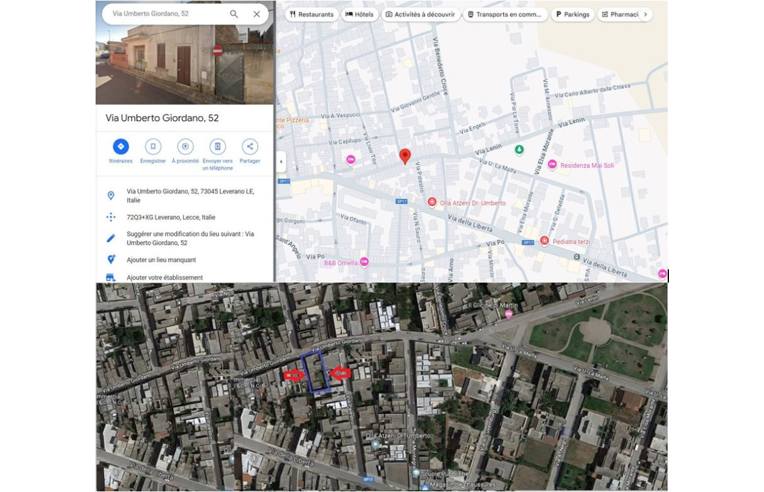This screenshot has width=764, height=492.
Task: Select the Parkings filter chip
Action: click(573, 15)
